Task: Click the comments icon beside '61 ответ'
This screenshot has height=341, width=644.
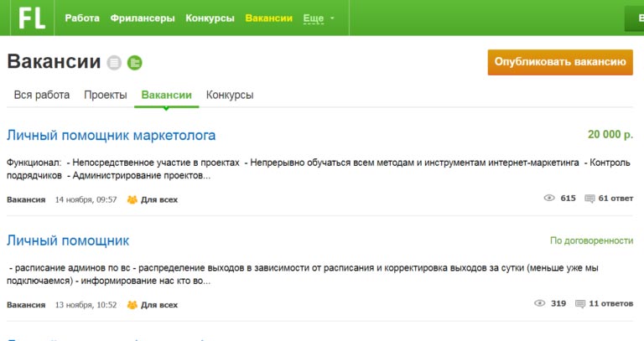Action: pos(589,199)
